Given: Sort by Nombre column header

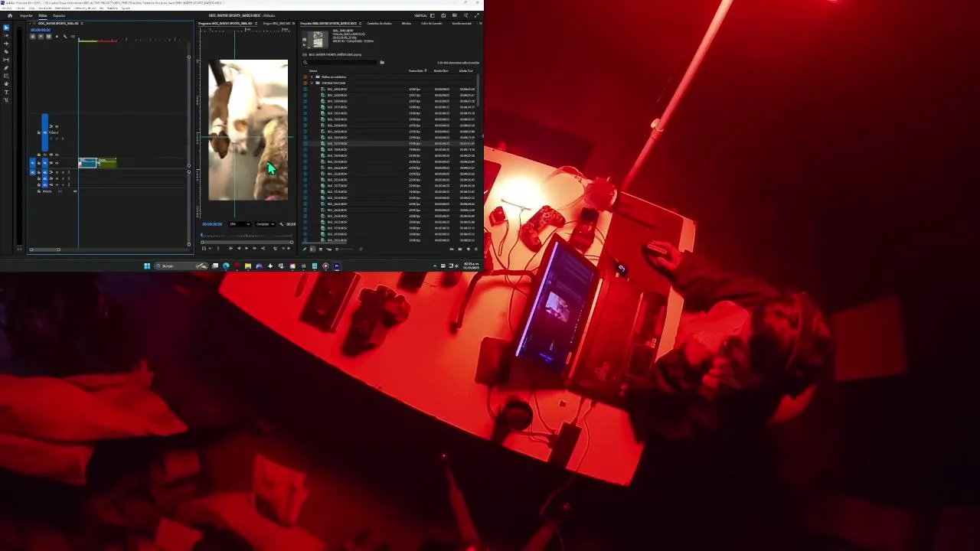Looking at the screenshot, I should 313,70.
